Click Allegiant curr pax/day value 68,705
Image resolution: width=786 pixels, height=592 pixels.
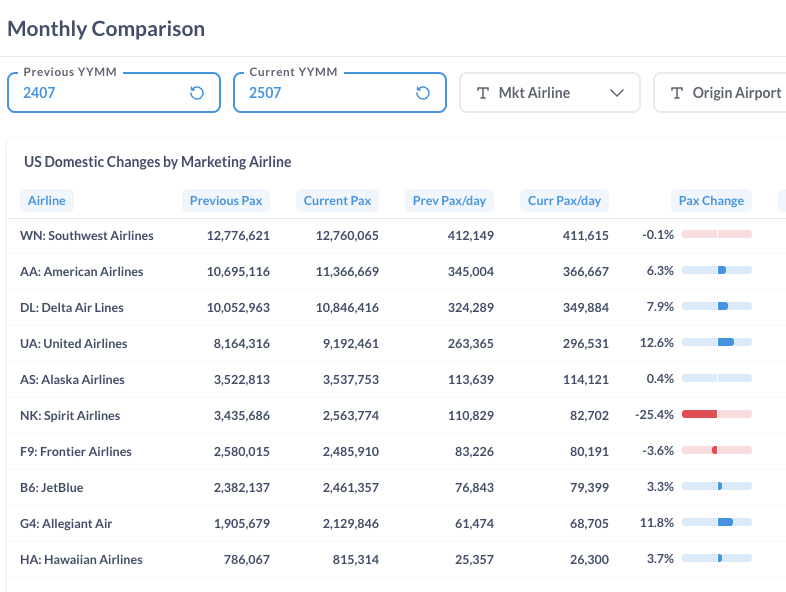click(x=589, y=524)
